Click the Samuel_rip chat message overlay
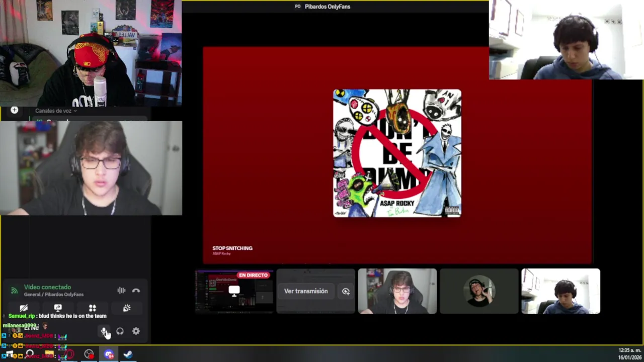644x362 pixels. point(57,316)
